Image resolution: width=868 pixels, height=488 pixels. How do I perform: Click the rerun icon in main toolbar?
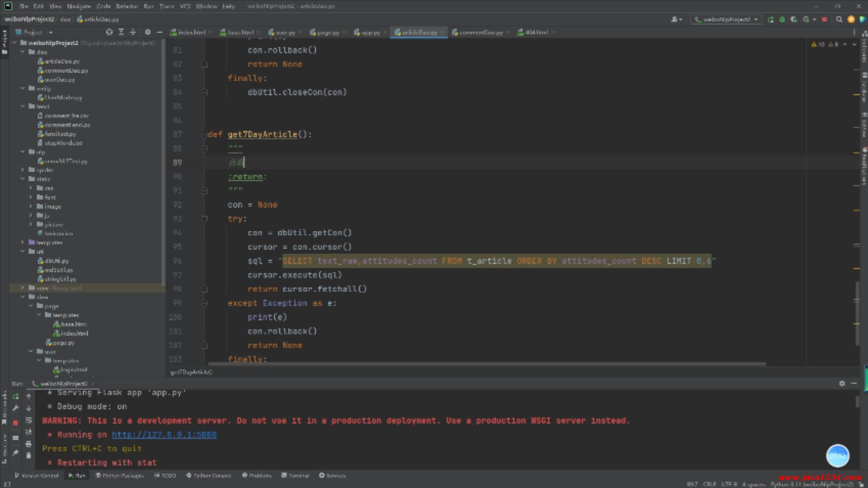coord(771,19)
